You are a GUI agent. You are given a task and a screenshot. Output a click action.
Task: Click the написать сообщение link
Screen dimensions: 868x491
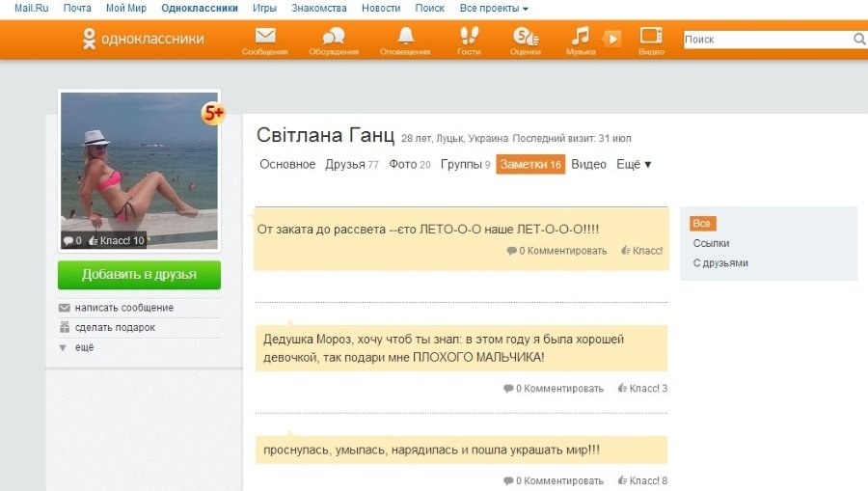coord(123,308)
